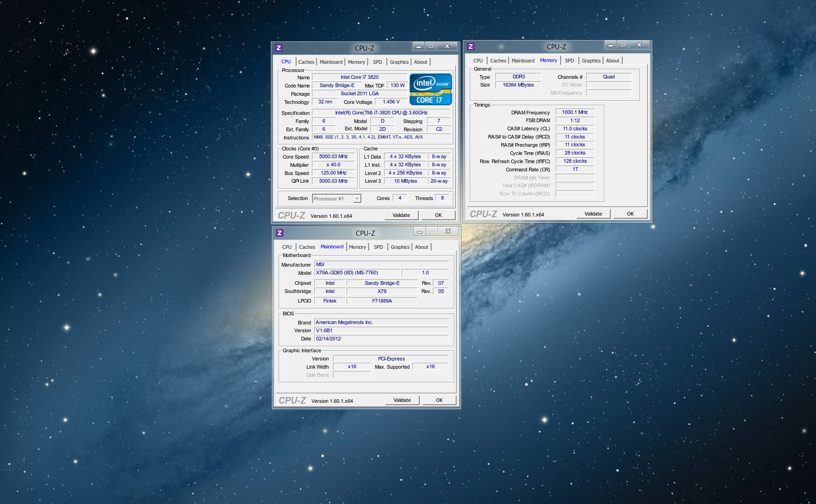The image size is (816, 504).
Task: Click the Intel Core i7 inside logo
Action: (x=431, y=89)
